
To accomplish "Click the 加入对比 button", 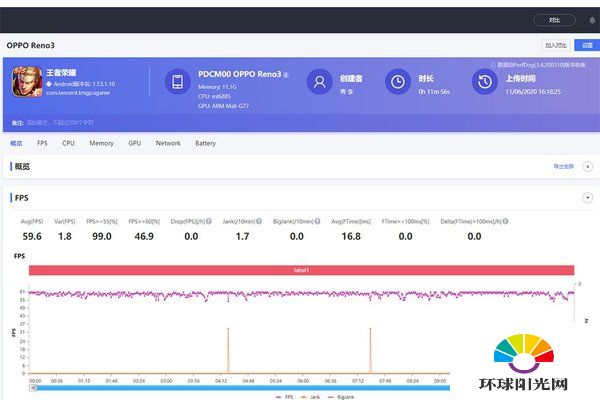I will coord(556,45).
